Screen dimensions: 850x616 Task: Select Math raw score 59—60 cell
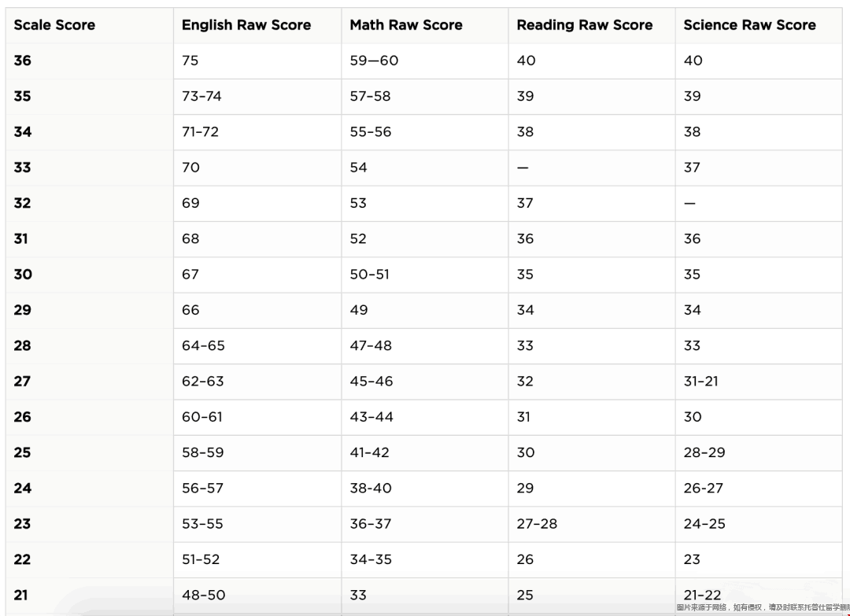tap(374, 60)
